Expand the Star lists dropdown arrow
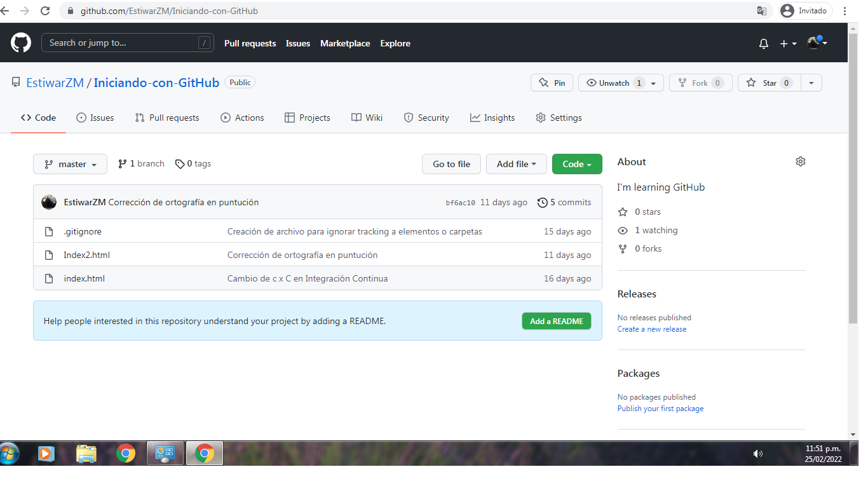 (811, 83)
